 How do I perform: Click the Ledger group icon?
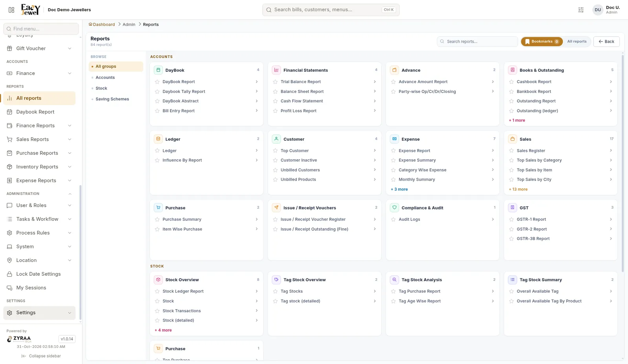click(158, 139)
